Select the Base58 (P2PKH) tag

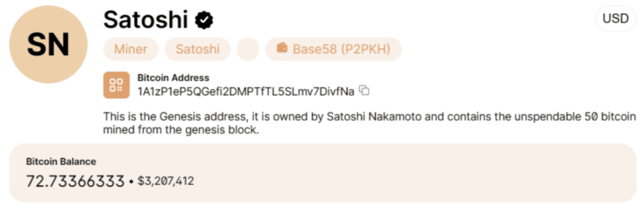click(x=333, y=49)
